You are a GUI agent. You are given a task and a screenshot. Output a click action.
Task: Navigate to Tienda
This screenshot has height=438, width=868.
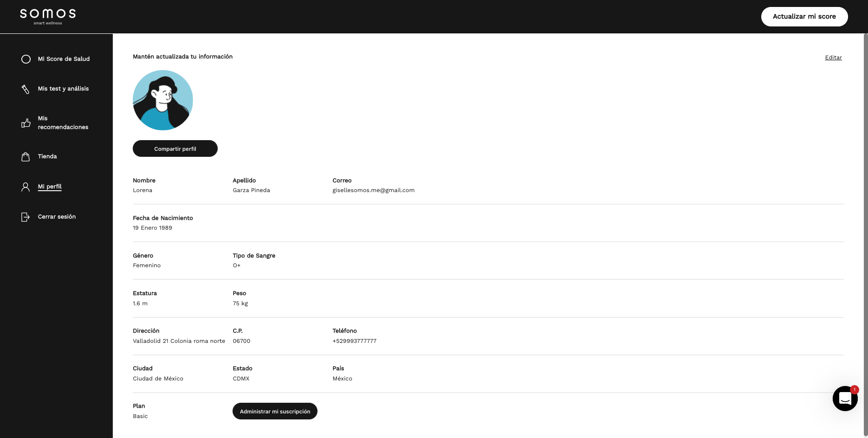pos(47,156)
